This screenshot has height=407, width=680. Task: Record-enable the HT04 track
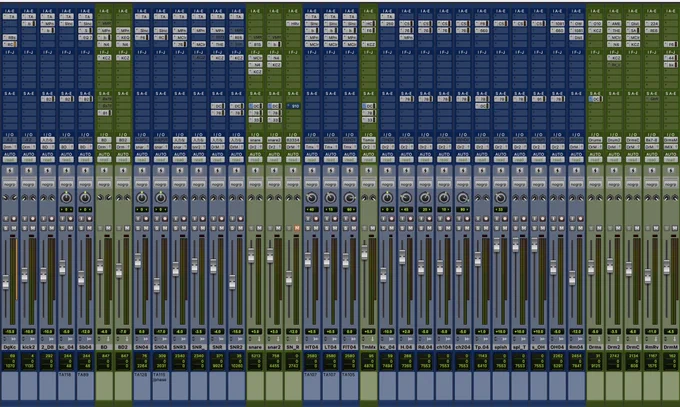(x=316, y=219)
